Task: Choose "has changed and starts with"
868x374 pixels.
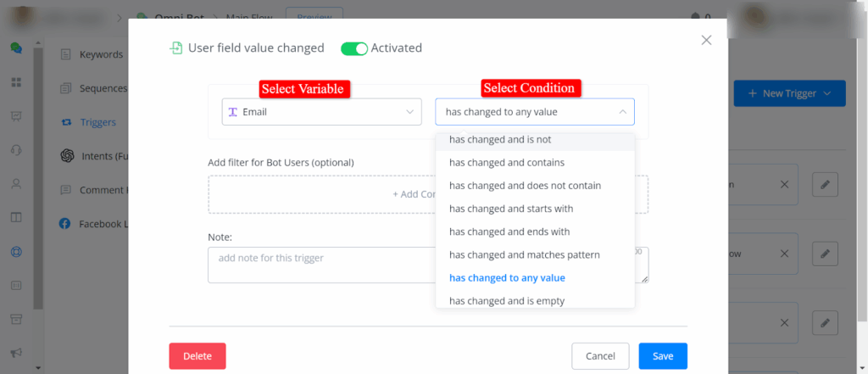Action: click(x=511, y=209)
